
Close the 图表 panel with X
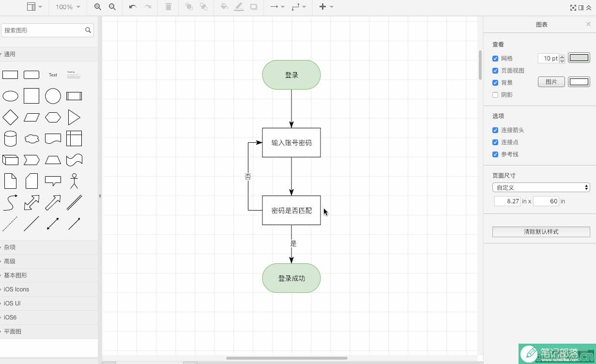[x=589, y=24]
